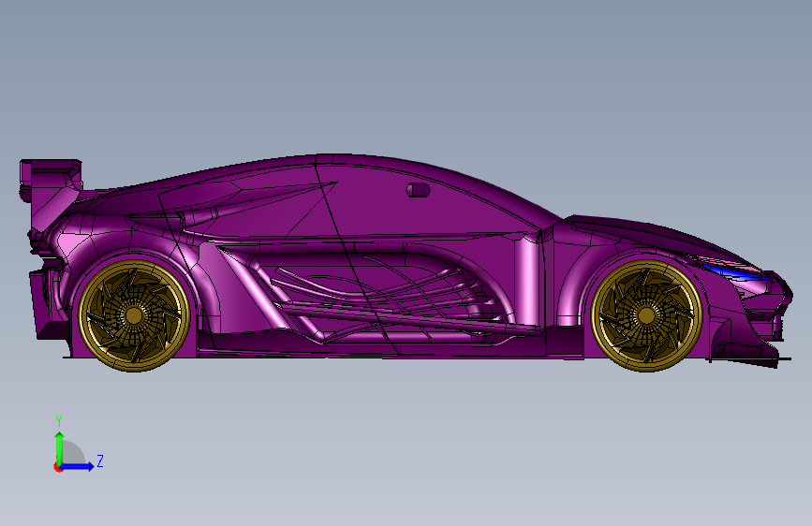
Task: Select the front gold wheel rim
Action: [646, 315]
